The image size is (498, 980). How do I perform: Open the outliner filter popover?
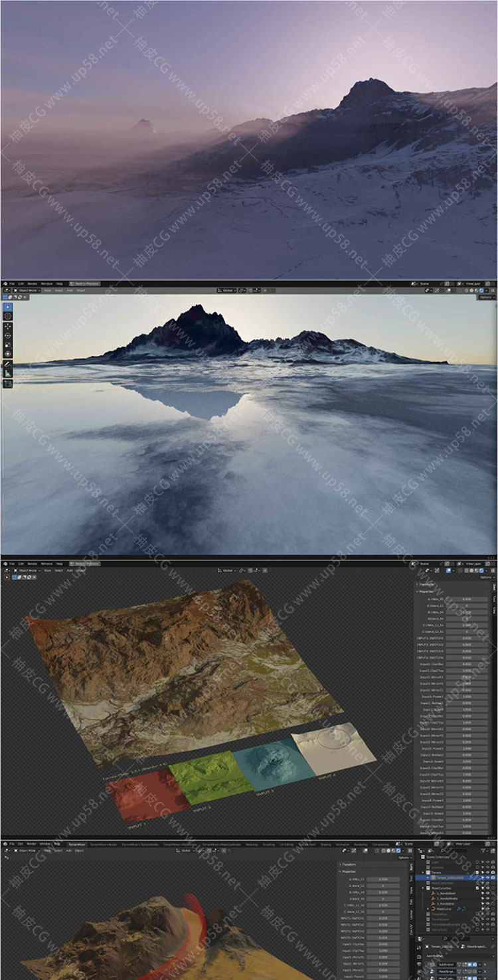(484, 851)
